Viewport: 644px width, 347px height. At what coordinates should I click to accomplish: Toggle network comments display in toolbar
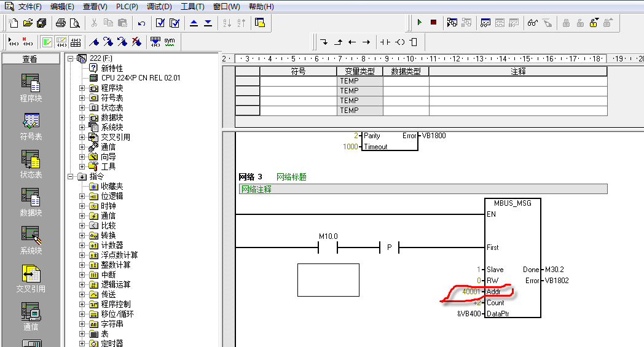pyautogui.click(x=61, y=42)
